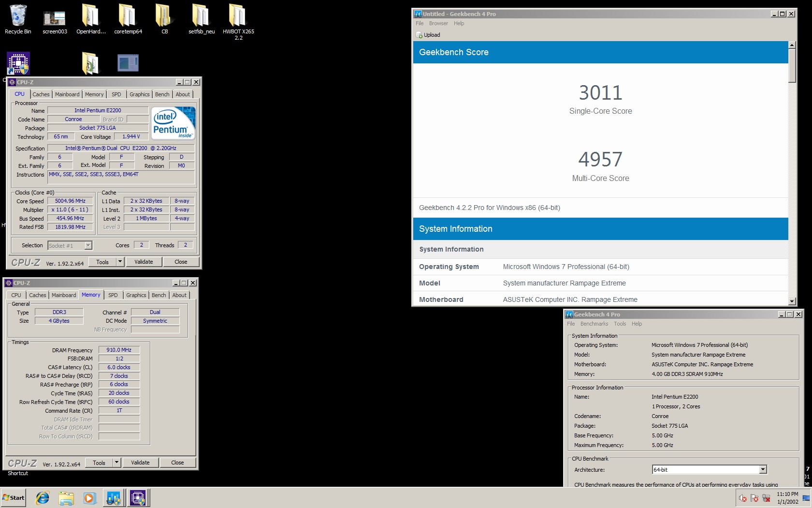Click Validate in the CPU-Z Memory window
The width and height of the screenshot is (812, 508).
click(140, 463)
